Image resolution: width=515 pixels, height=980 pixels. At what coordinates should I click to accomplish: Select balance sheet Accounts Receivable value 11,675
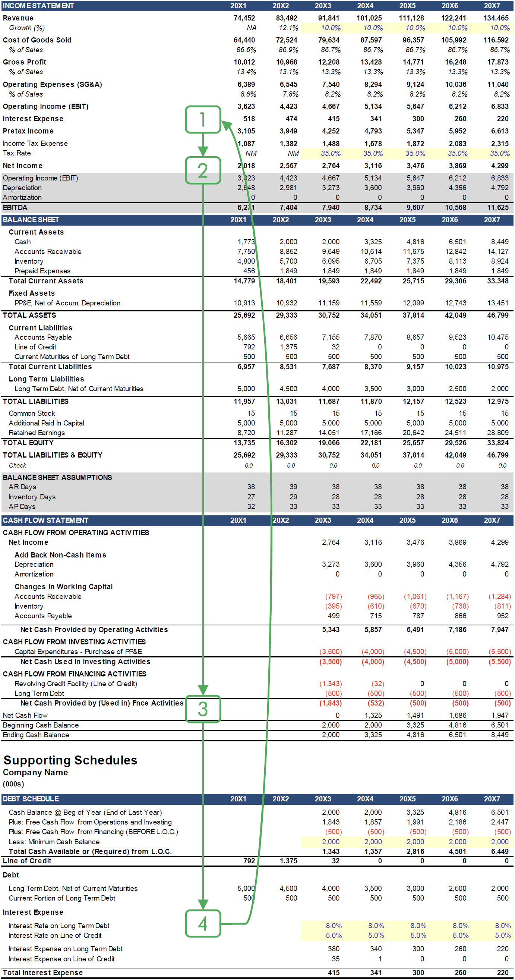pyautogui.click(x=413, y=251)
